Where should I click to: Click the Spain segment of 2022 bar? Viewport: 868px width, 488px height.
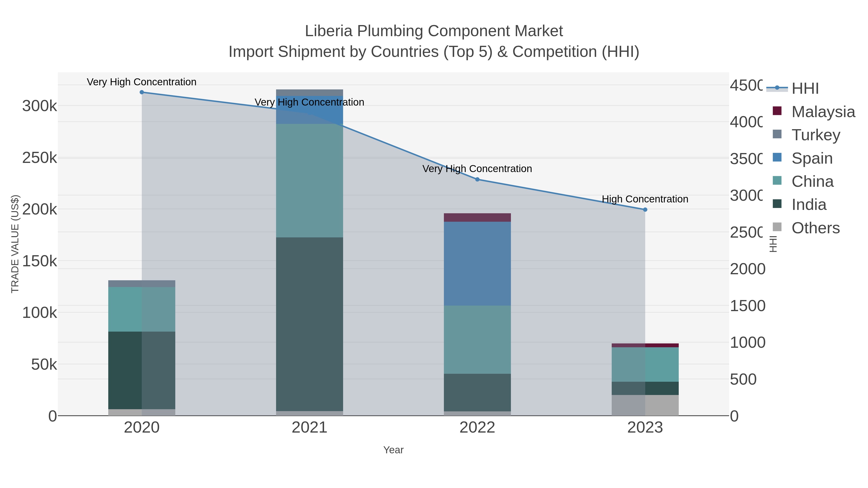tap(477, 264)
